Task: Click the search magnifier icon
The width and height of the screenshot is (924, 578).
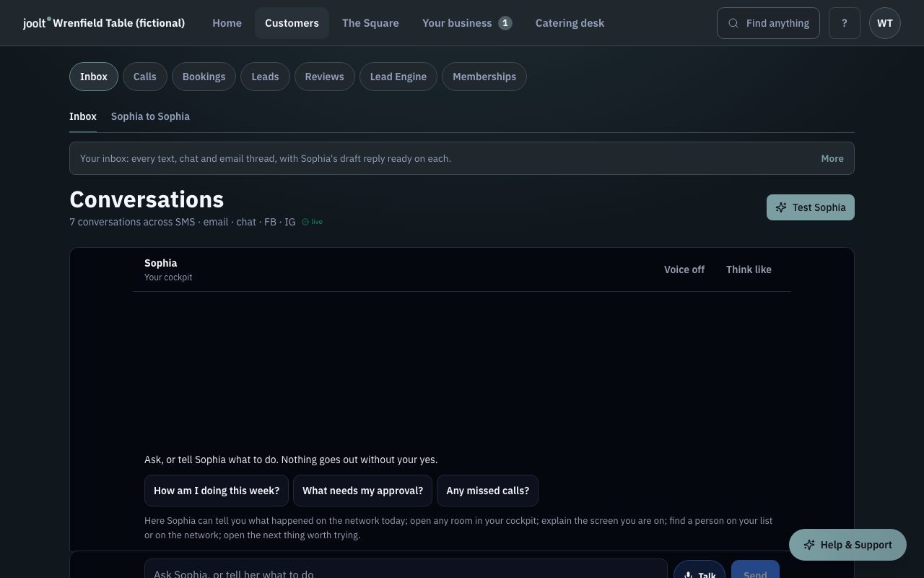Action: click(733, 23)
